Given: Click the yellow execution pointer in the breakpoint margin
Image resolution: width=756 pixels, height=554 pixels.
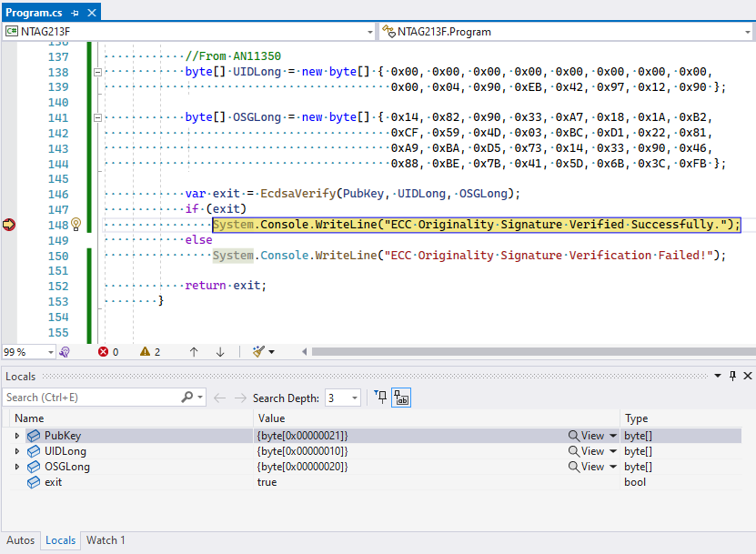Looking at the screenshot, I should click(8, 224).
